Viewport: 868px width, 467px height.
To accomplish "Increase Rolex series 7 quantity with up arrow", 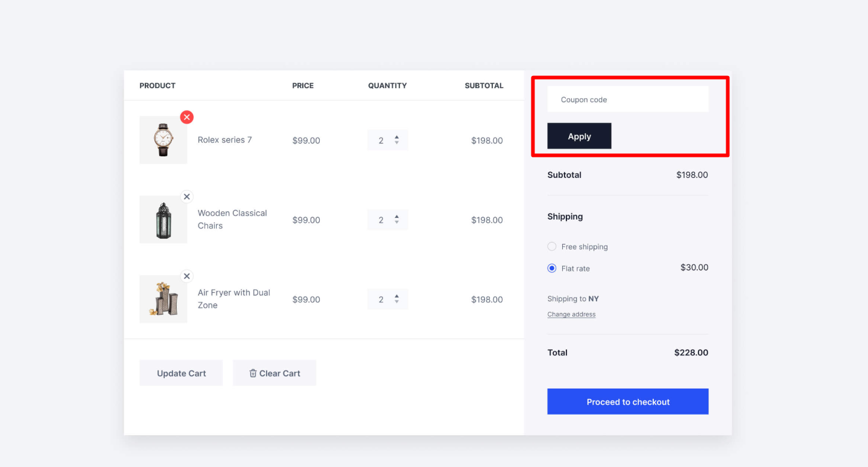I will (x=396, y=136).
